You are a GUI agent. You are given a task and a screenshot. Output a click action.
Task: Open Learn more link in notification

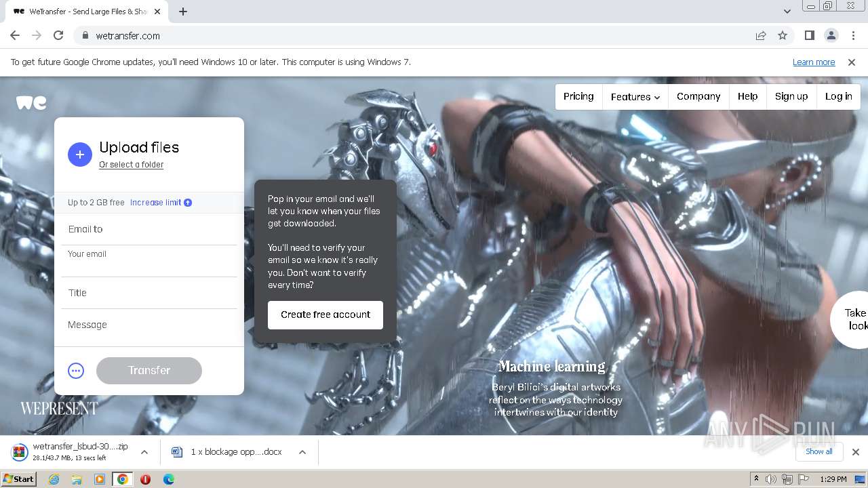coord(814,62)
